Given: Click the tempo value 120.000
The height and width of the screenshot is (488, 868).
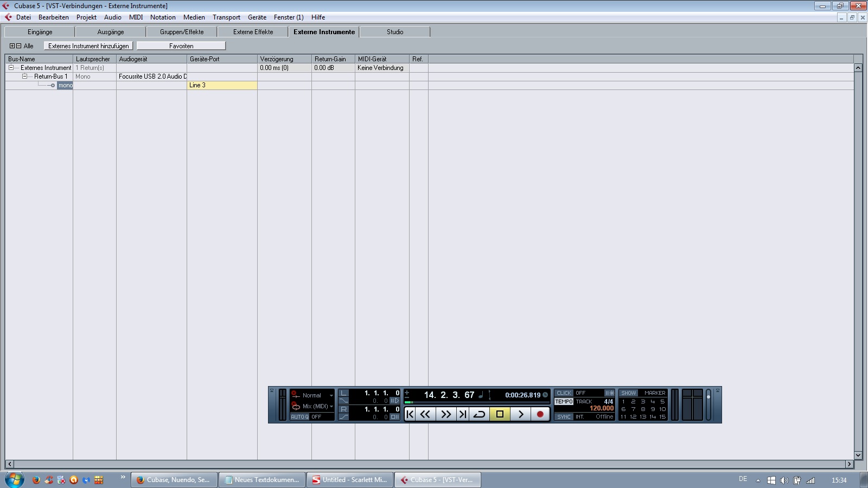Looking at the screenshot, I should tap(602, 408).
